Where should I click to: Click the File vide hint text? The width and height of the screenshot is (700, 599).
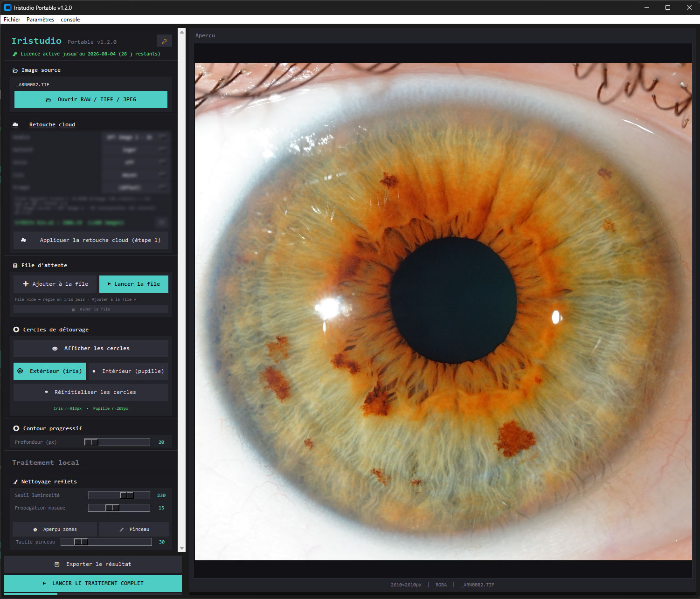[x=76, y=299]
